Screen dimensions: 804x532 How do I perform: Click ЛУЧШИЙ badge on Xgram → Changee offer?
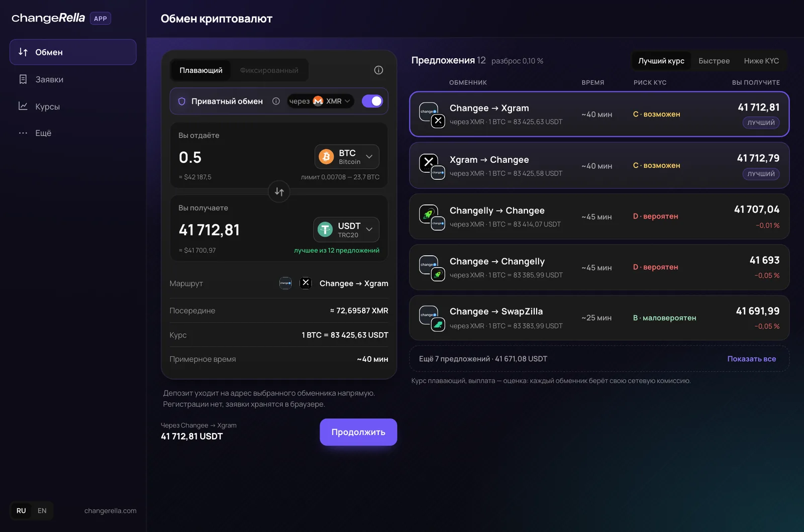tap(761, 174)
